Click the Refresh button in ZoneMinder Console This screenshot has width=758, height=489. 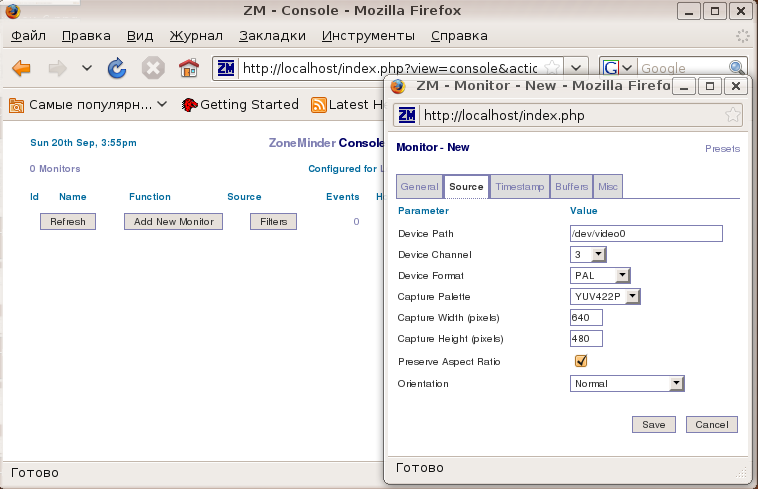[68, 221]
